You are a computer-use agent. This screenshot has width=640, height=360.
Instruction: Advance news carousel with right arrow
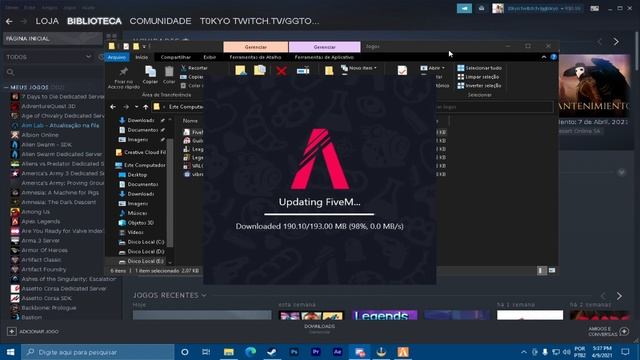coord(616,41)
